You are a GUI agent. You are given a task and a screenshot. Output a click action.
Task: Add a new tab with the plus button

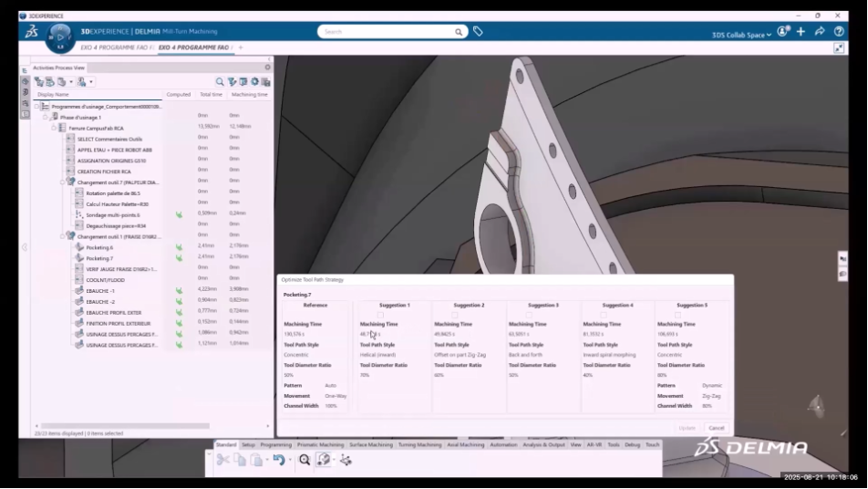[x=241, y=47]
